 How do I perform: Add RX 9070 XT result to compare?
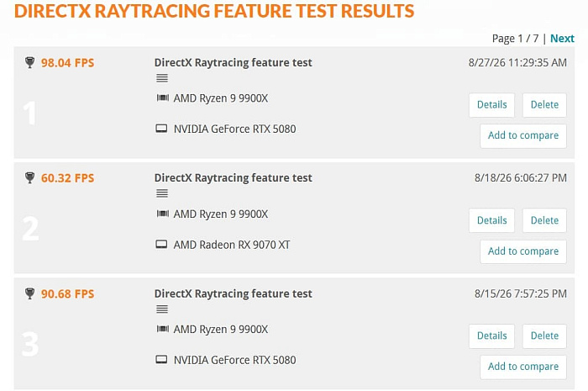523,251
